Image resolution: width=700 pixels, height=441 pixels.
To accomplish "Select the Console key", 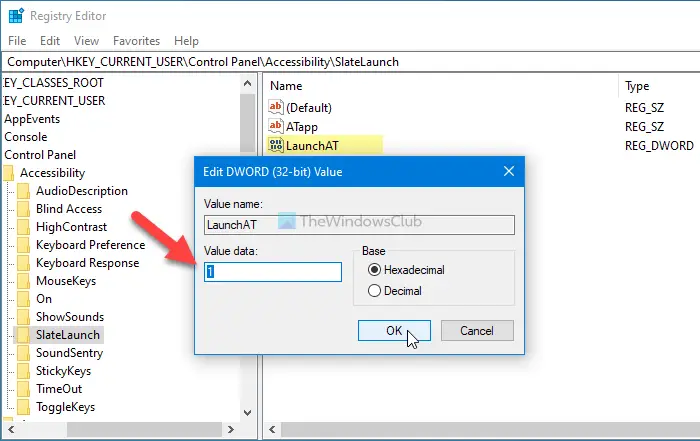I will 26,137.
